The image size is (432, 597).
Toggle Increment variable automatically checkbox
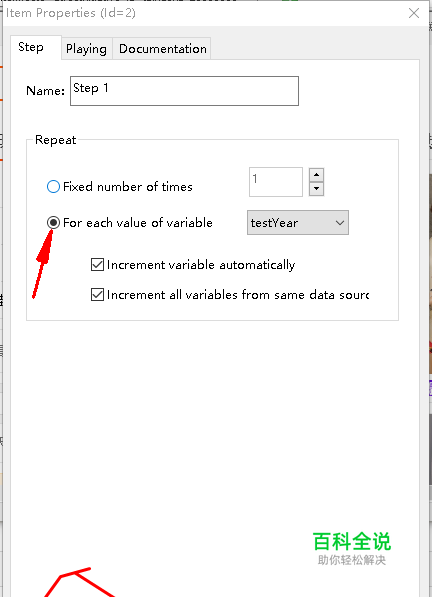[x=97, y=265]
